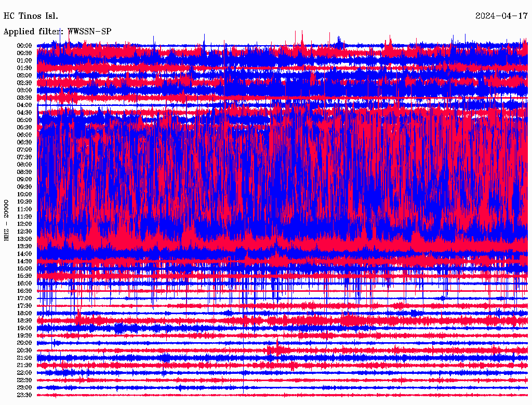The height and width of the screenshot is (405, 532).
Task: Click the vertical axis label 'HHZ - 20000'
Action: pos(6,221)
